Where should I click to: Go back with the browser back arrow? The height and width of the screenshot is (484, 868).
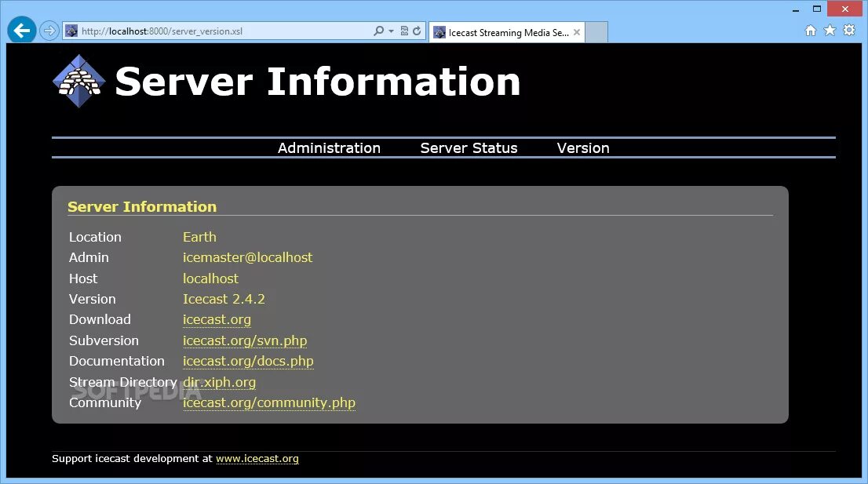[x=22, y=30]
